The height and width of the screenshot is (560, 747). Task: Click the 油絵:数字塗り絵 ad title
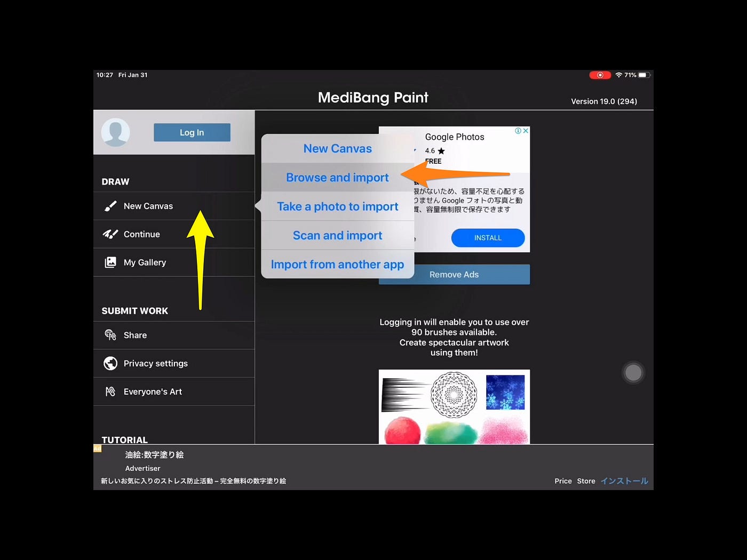154,455
